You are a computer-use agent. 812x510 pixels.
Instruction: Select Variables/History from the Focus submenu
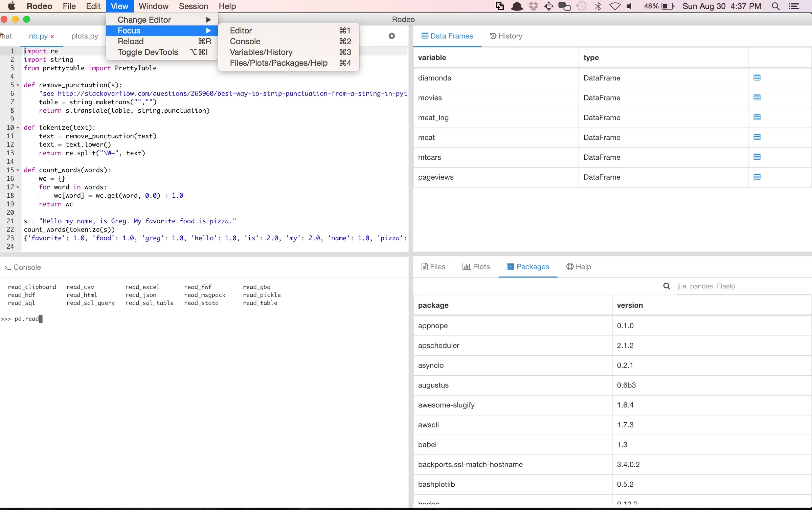click(x=261, y=52)
